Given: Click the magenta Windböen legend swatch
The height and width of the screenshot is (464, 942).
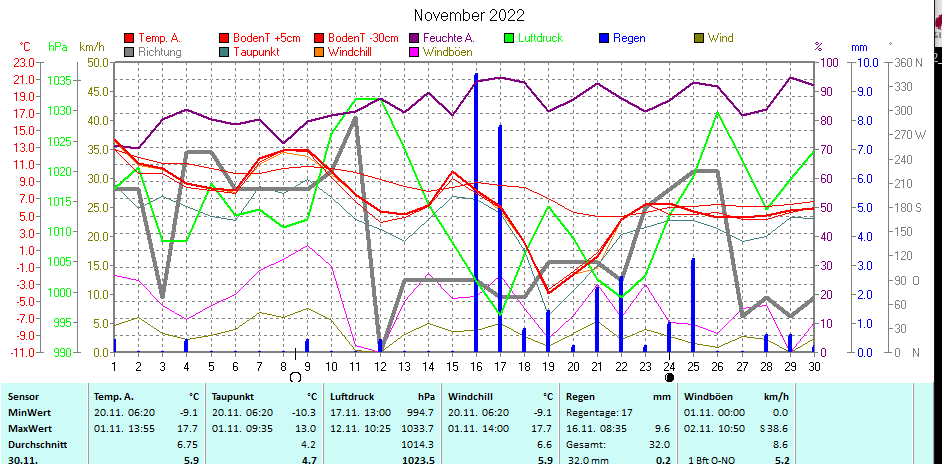Looking at the screenshot, I should pos(414,52).
